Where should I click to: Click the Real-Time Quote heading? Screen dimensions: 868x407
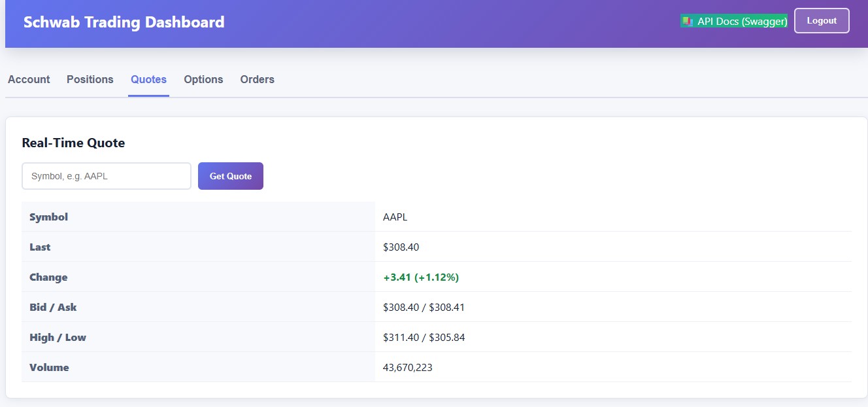73,143
